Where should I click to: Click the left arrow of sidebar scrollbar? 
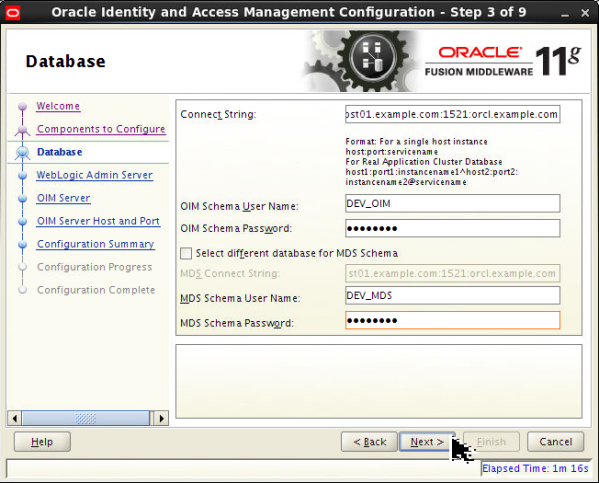tap(15, 418)
